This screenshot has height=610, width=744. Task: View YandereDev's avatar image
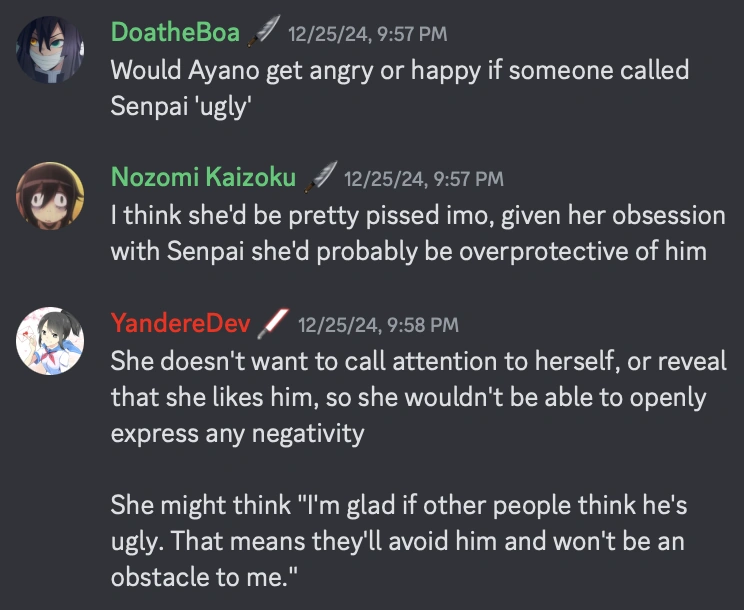pyautogui.click(x=49, y=342)
